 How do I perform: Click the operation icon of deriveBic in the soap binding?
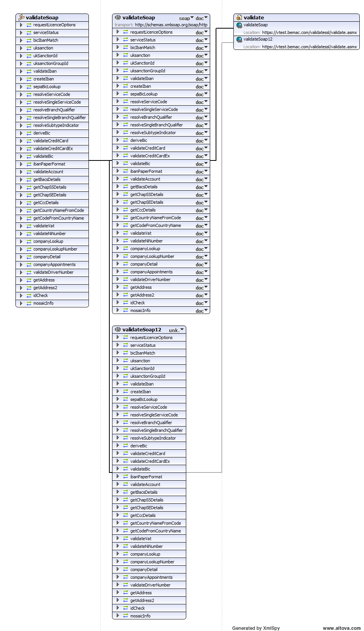pos(126,140)
